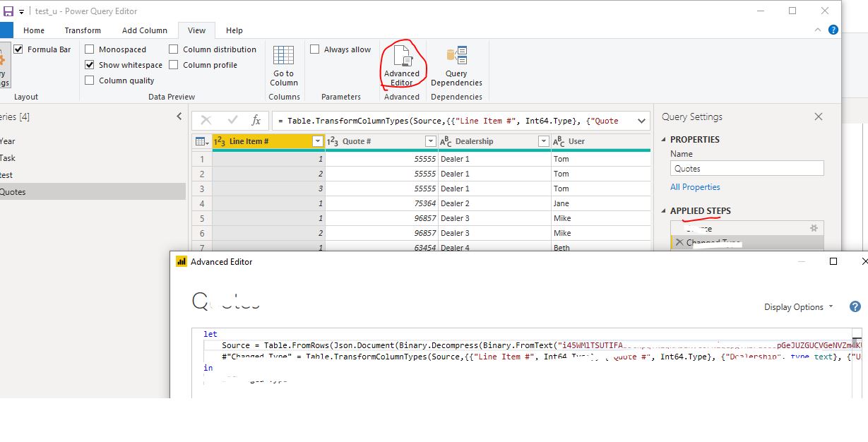This screenshot has width=868, height=442.
Task: Open the help icon in the ribbon corner
Action: (833, 30)
